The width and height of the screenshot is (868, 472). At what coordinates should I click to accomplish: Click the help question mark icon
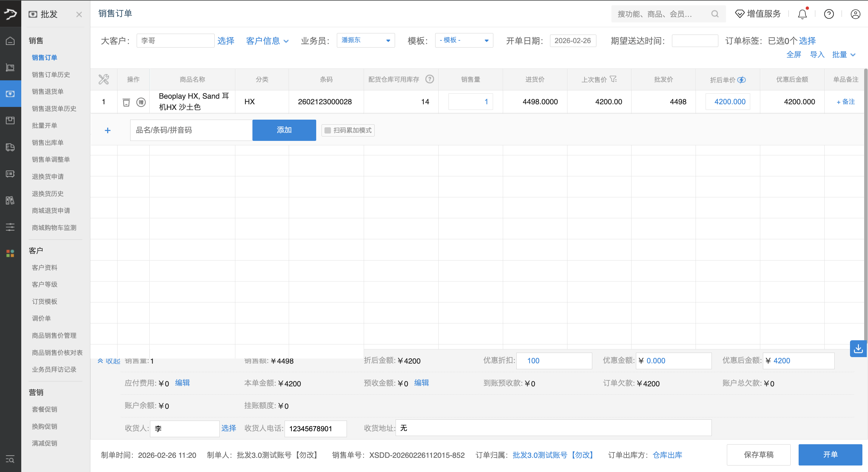tap(829, 14)
